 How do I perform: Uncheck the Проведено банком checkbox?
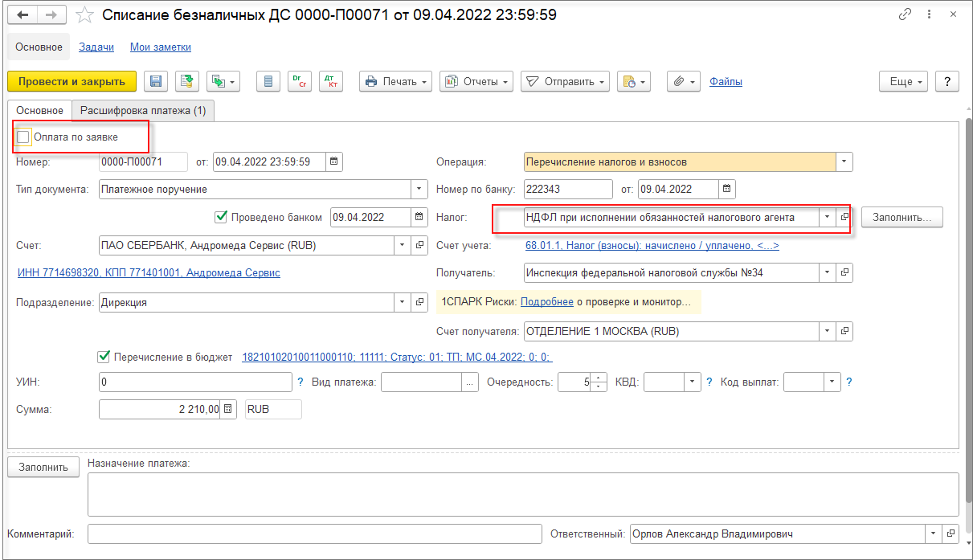pyautogui.click(x=221, y=217)
